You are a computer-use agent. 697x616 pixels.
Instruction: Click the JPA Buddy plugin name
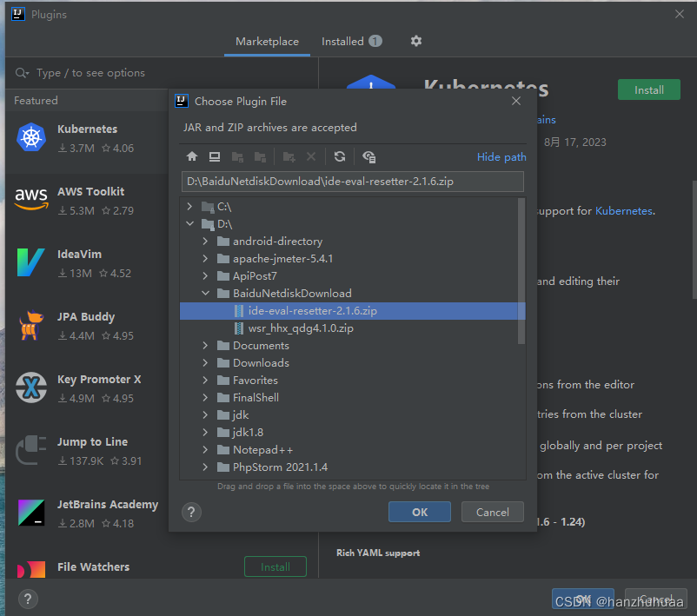[x=86, y=317]
